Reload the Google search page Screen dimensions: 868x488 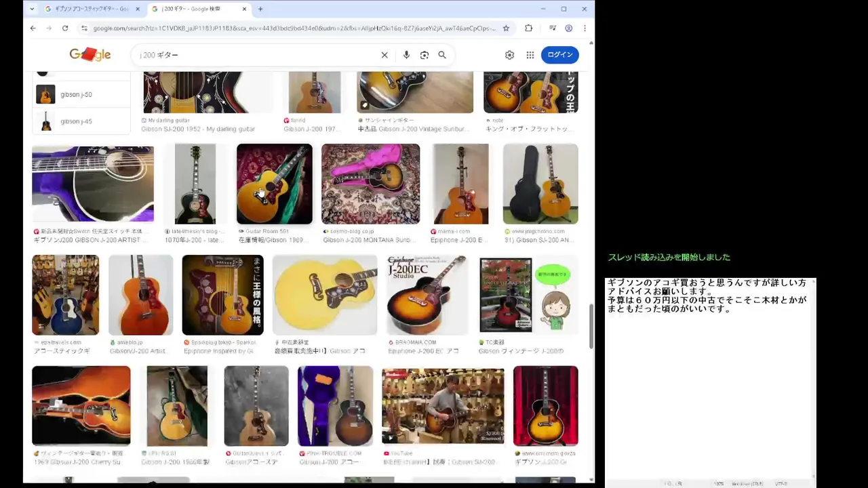(65, 28)
